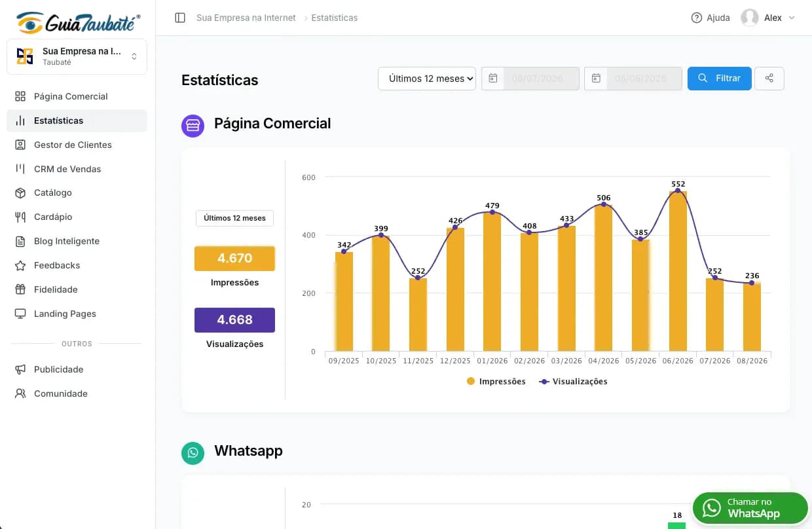Select the Estatísticas bar chart icon
The height and width of the screenshot is (529, 812).
click(20, 120)
